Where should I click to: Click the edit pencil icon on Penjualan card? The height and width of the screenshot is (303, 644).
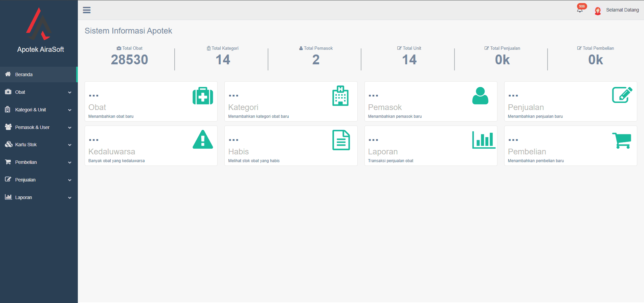(x=622, y=95)
